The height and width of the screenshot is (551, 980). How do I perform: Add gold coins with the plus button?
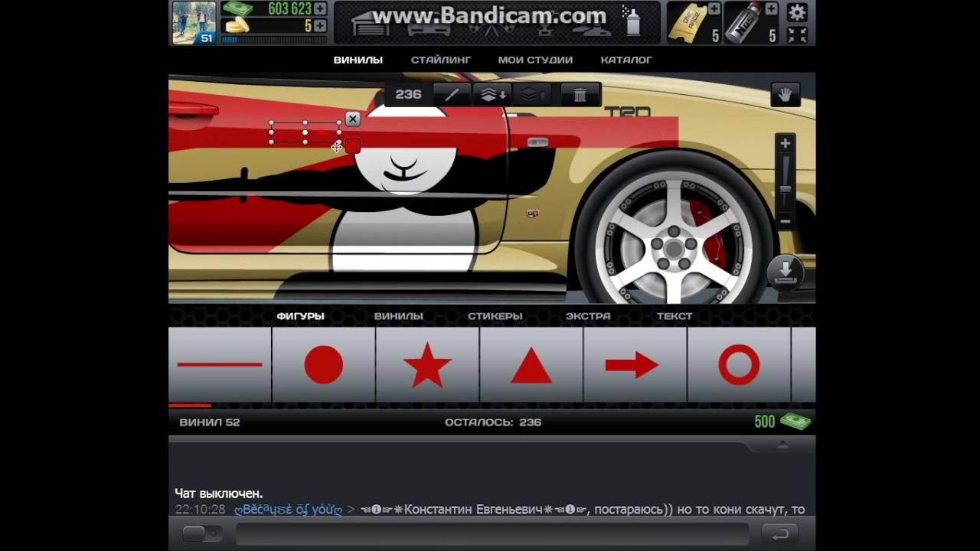tap(320, 27)
